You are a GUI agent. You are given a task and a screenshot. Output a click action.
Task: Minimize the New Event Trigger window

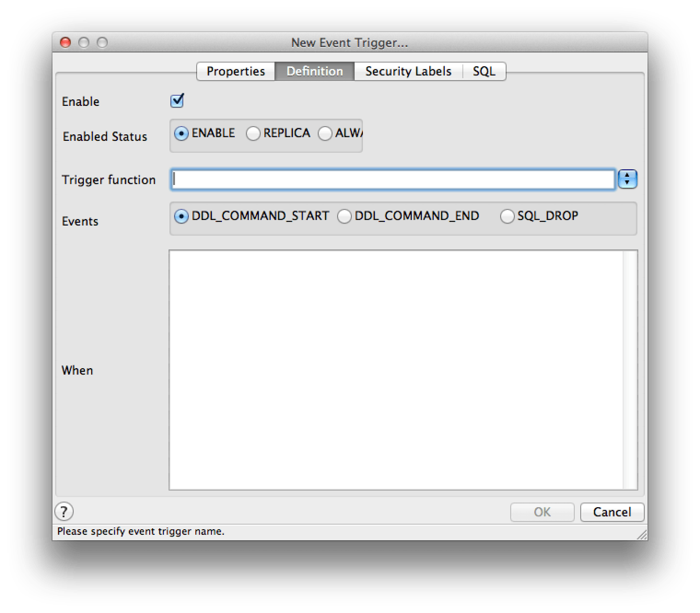coord(84,42)
